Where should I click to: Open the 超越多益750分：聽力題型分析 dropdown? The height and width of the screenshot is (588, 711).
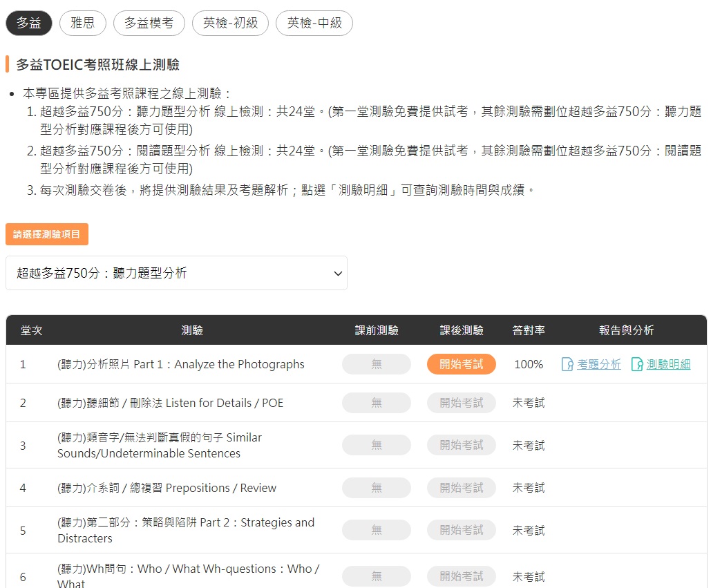(x=176, y=273)
